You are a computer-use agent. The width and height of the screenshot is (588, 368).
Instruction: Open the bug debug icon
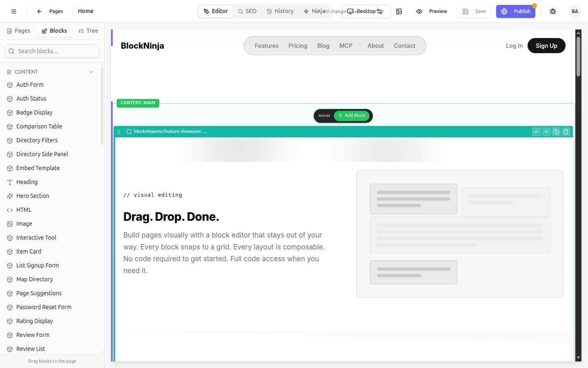[x=553, y=11]
